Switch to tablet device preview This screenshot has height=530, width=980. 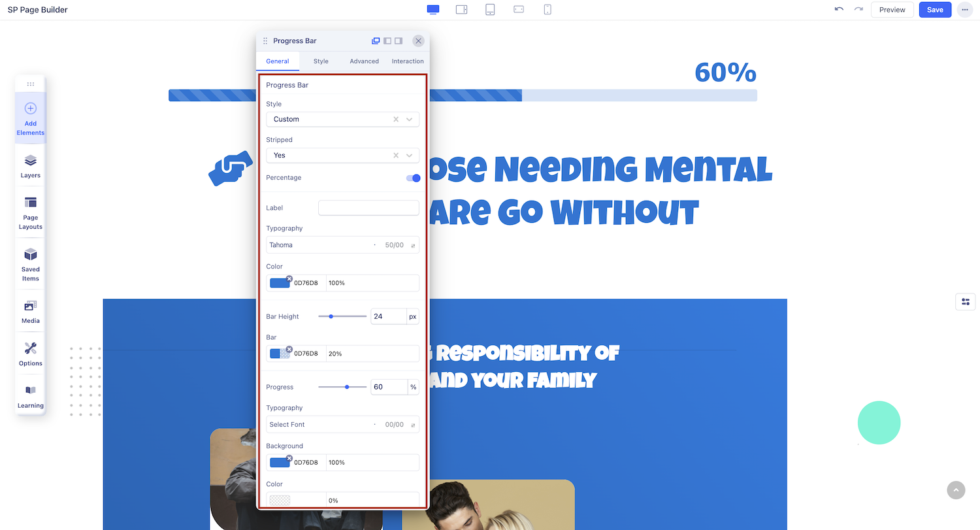490,10
